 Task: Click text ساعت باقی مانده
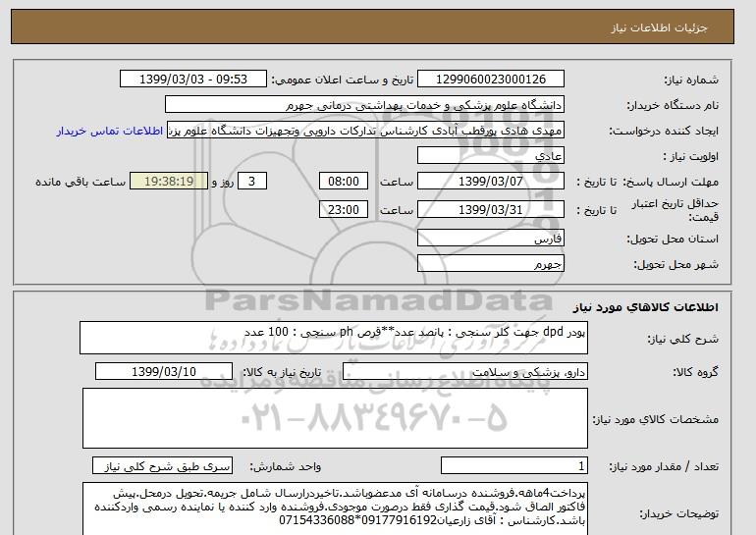(81, 183)
